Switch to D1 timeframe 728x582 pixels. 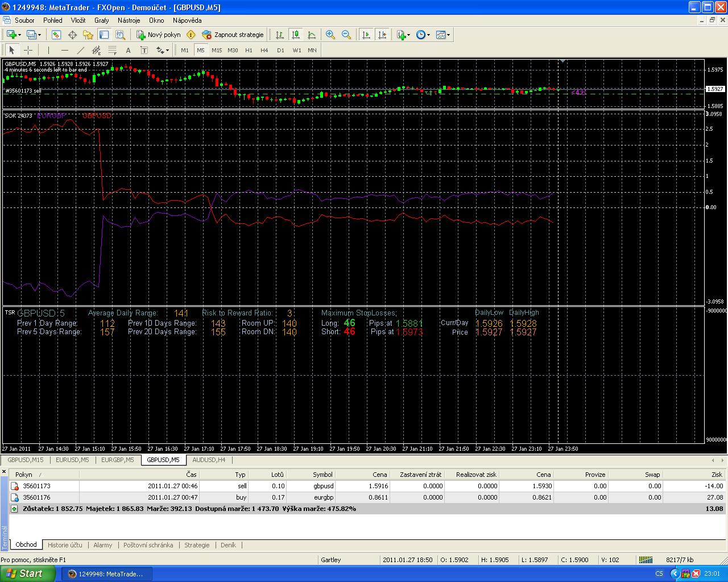click(x=280, y=50)
